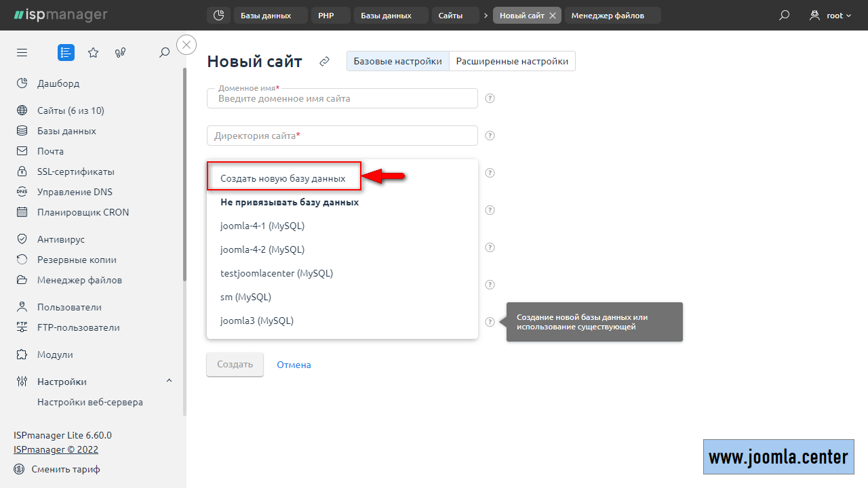The image size is (868, 488).
Task: Open the hamburger menu in sidebar
Action: pyautogui.click(x=22, y=53)
